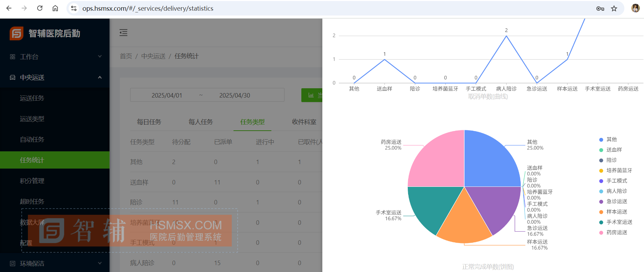Switch to the 每日任务 tab
The height and width of the screenshot is (272, 644).
(149, 122)
